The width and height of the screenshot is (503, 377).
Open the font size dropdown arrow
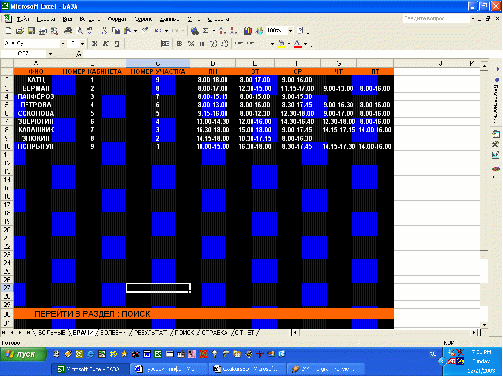click(82, 44)
